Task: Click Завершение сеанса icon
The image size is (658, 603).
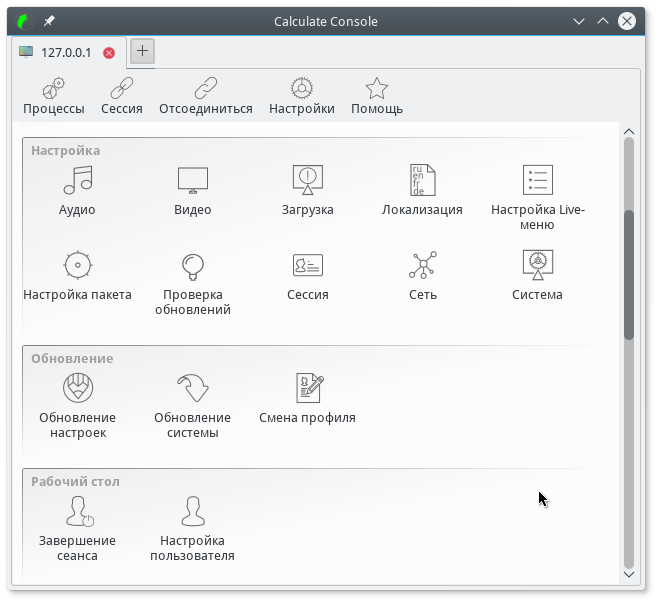Action: (x=77, y=512)
